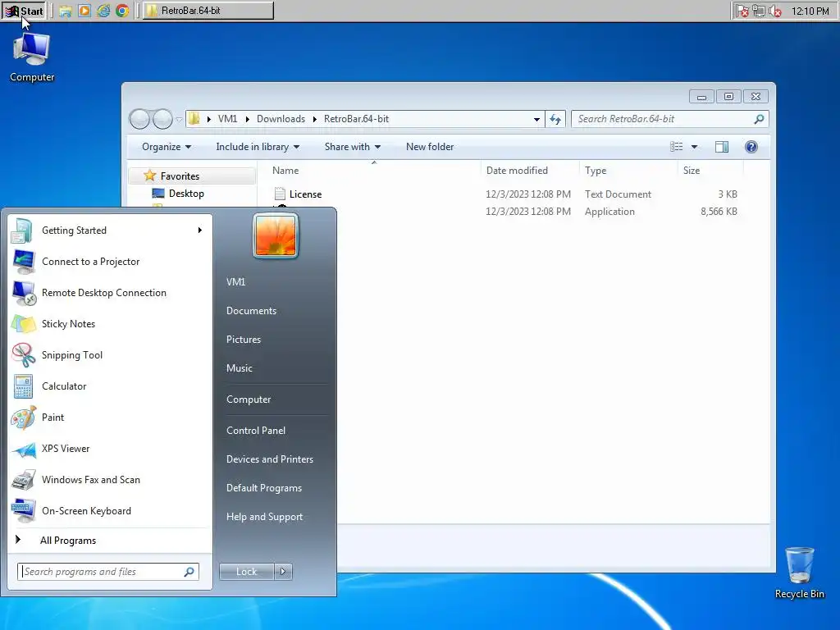The height and width of the screenshot is (630, 840).
Task: Select the Computer desktop icon
Action: click(x=32, y=57)
